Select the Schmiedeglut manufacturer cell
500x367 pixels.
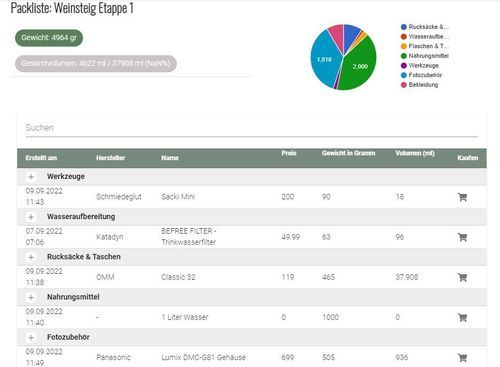coord(119,197)
